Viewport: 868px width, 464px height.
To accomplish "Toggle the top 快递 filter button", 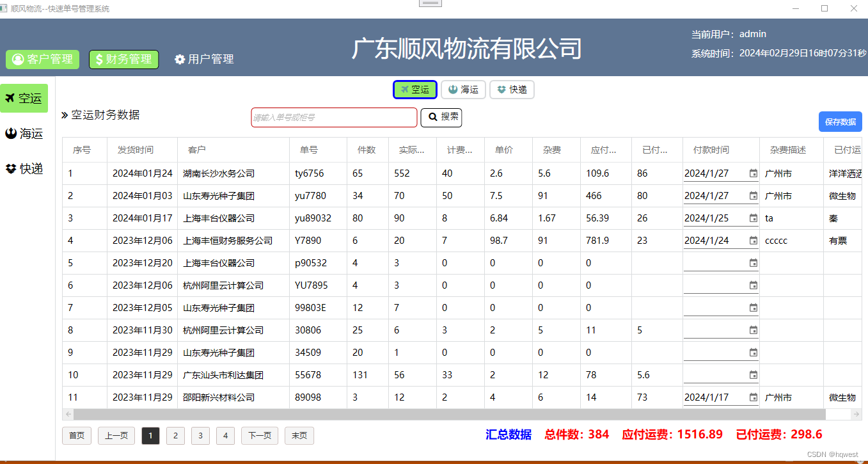I will (x=512, y=90).
